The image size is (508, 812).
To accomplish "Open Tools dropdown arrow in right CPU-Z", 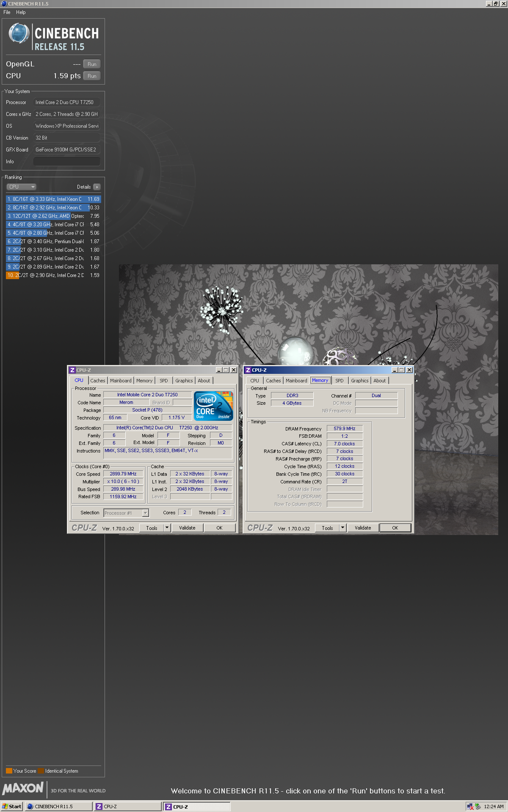I will pos(343,528).
